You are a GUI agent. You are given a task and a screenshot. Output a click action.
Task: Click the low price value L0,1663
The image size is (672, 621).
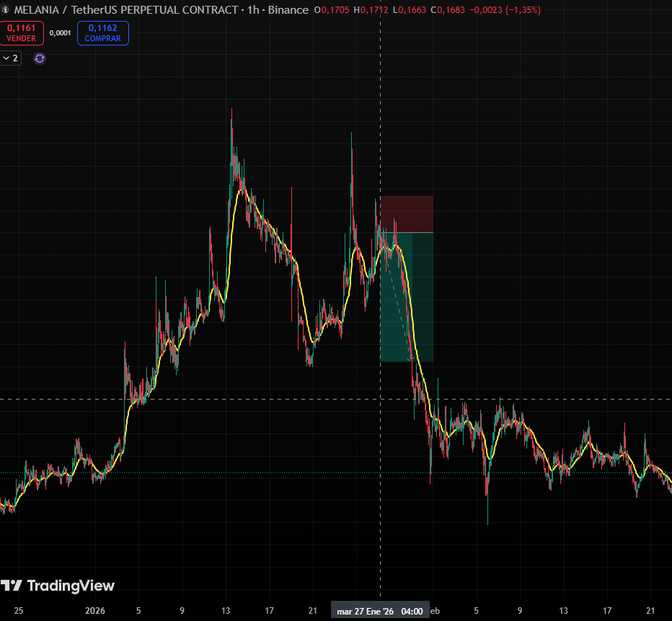coord(409,9)
